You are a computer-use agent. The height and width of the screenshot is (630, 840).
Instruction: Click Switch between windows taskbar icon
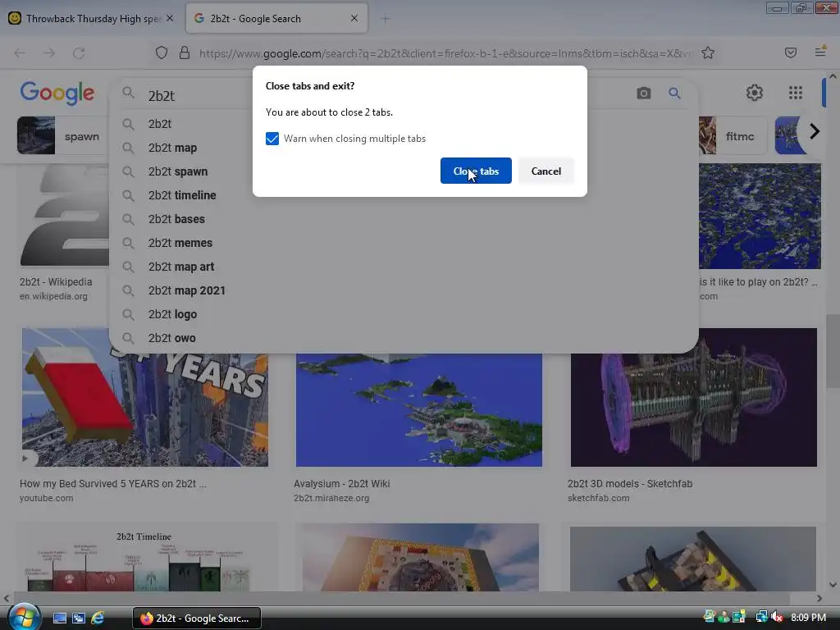(79, 619)
